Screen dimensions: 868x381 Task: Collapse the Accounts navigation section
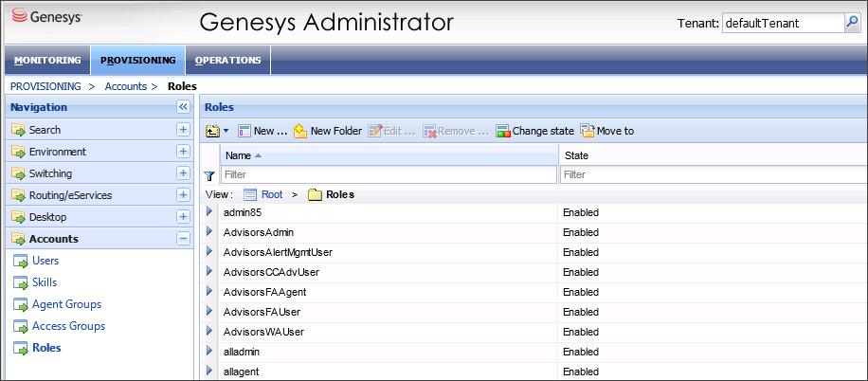(183, 239)
